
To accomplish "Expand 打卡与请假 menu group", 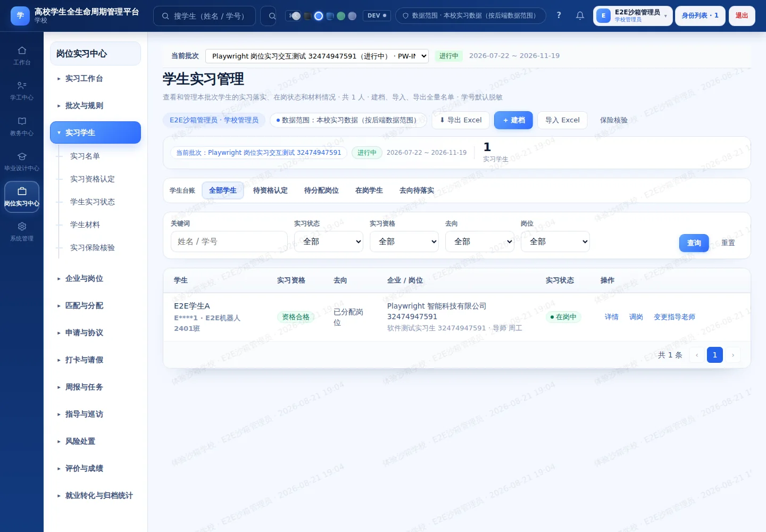I will click(x=95, y=360).
